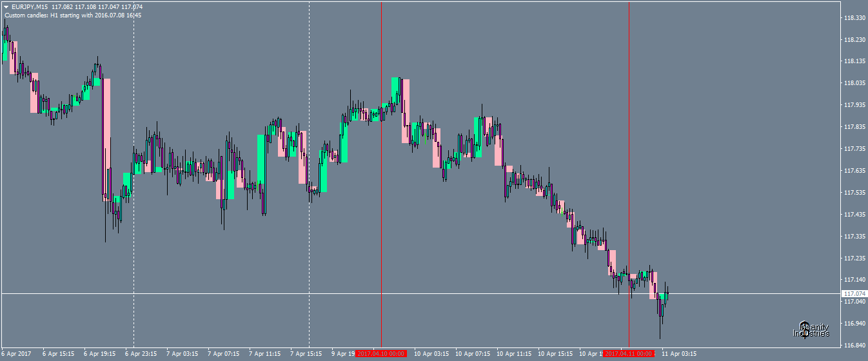This screenshot has height=361, width=868.
Task: Click the 118.035 price axis label
Action: tap(854, 83)
